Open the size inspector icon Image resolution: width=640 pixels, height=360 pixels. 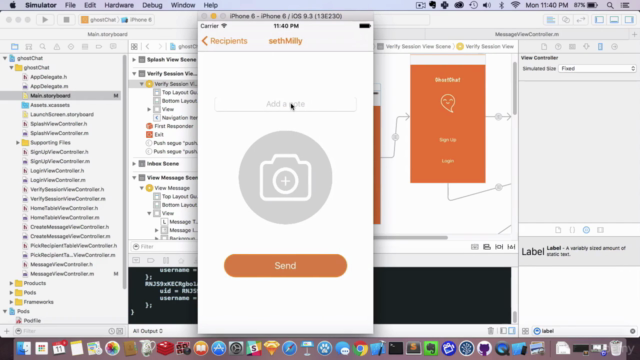[600, 47]
